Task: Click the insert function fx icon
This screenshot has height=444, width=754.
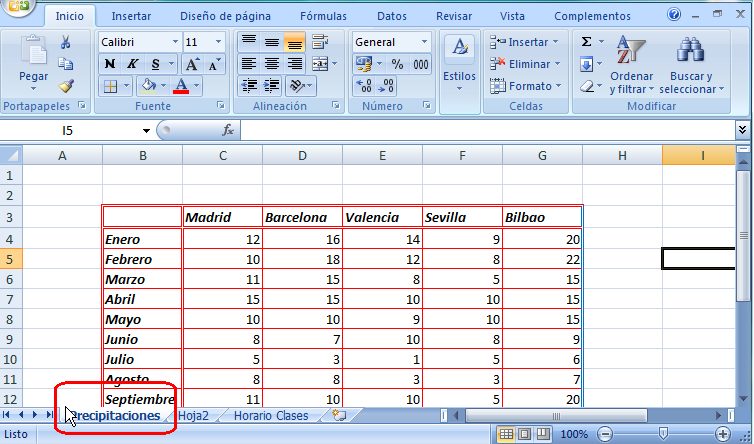Action: click(x=228, y=130)
